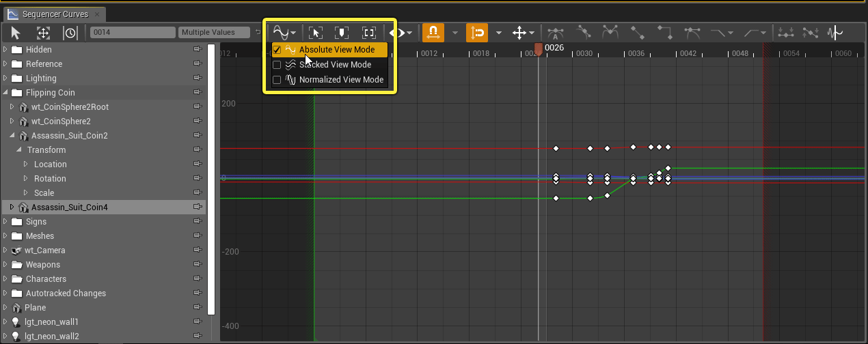Viewport: 868px width, 344px height.
Task: Toggle the orange value snapping icon
Action: tap(477, 32)
